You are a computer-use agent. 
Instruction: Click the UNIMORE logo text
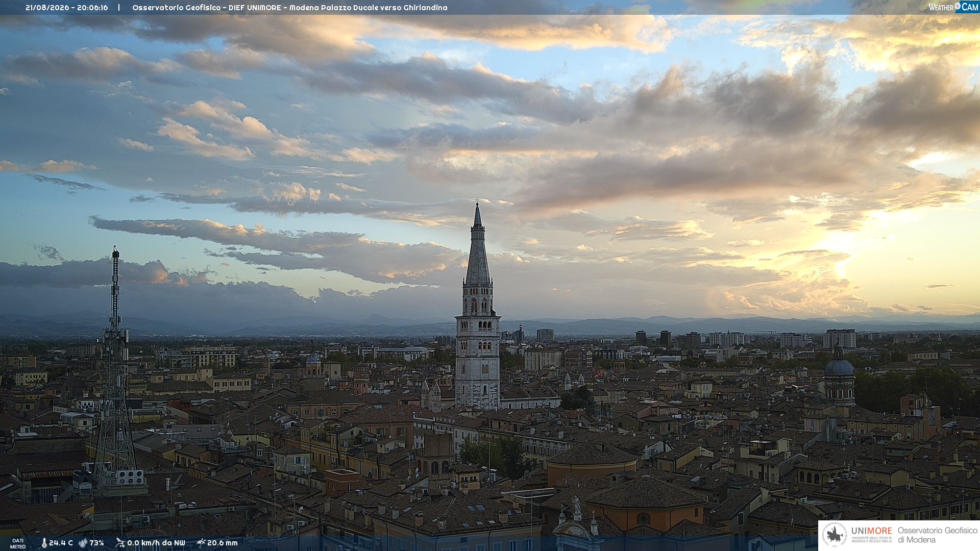[871, 531]
